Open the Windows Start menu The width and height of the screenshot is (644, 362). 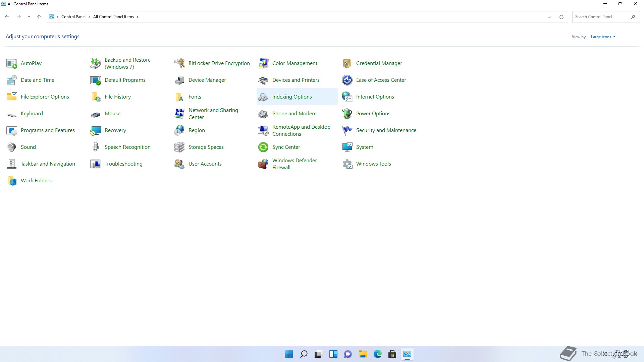tap(289, 354)
